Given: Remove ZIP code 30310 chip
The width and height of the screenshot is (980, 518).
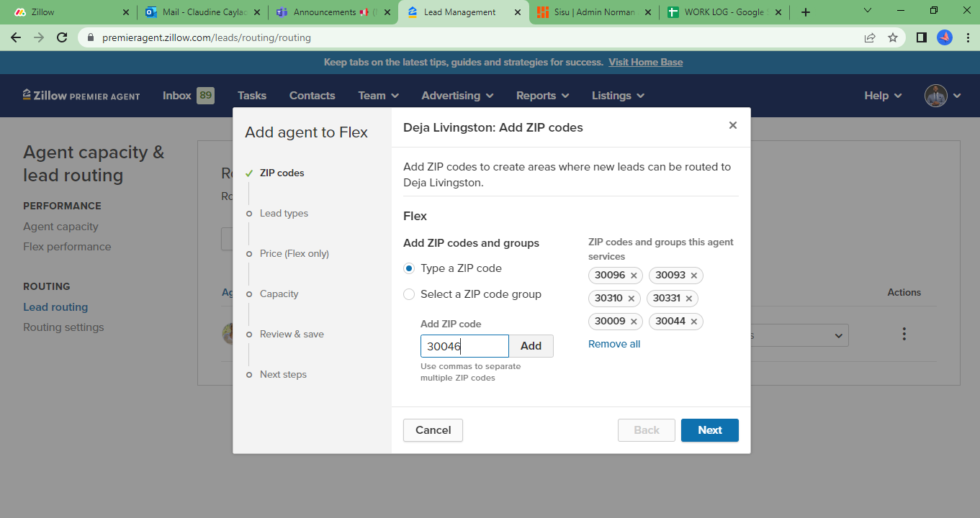Looking at the screenshot, I should (631, 299).
